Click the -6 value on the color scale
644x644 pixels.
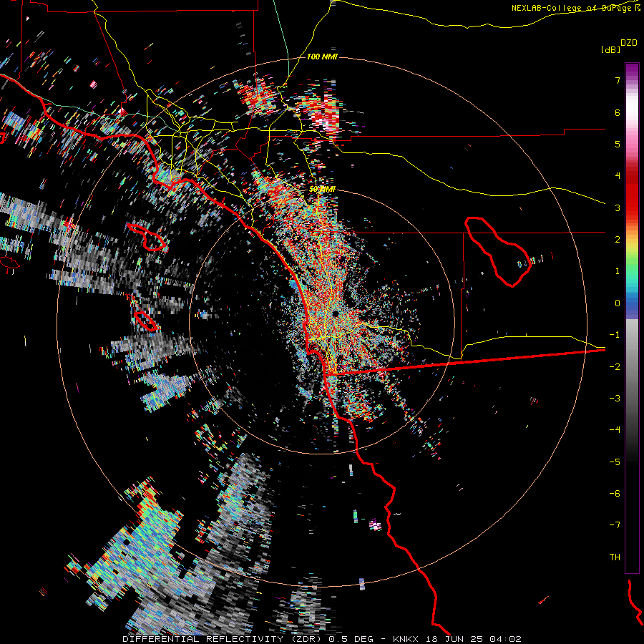(615, 494)
